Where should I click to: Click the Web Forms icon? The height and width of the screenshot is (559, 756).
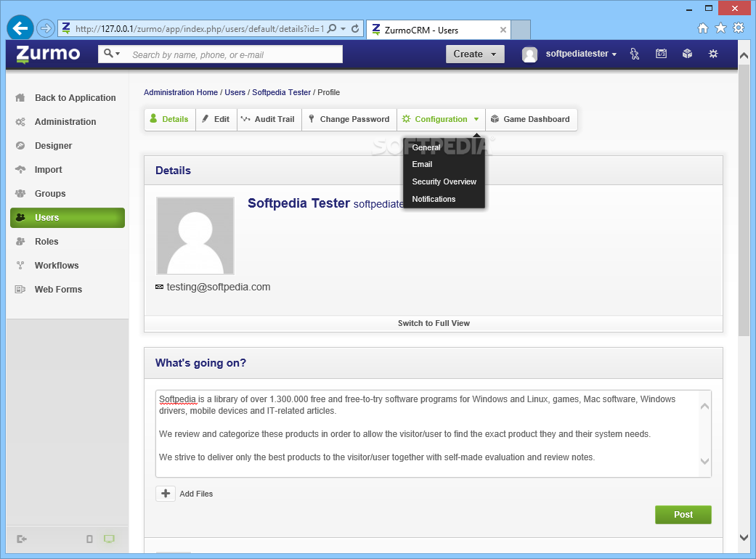pyautogui.click(x=20, y=290)
